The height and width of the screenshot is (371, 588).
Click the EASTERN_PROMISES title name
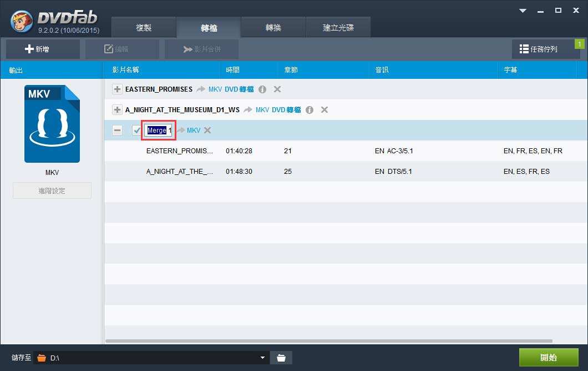(159, 89)
